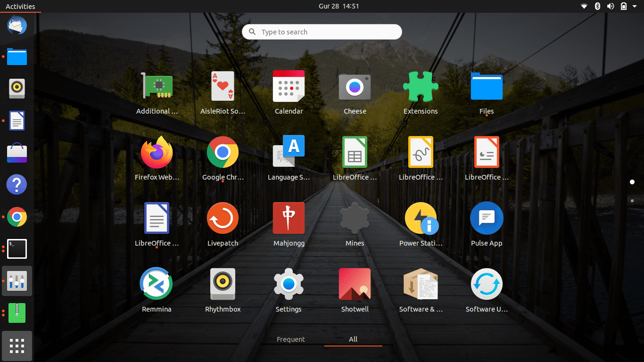644x362 pixels.
Task: Click the Files folder in the dock
Action: click(x=17, y=57)
